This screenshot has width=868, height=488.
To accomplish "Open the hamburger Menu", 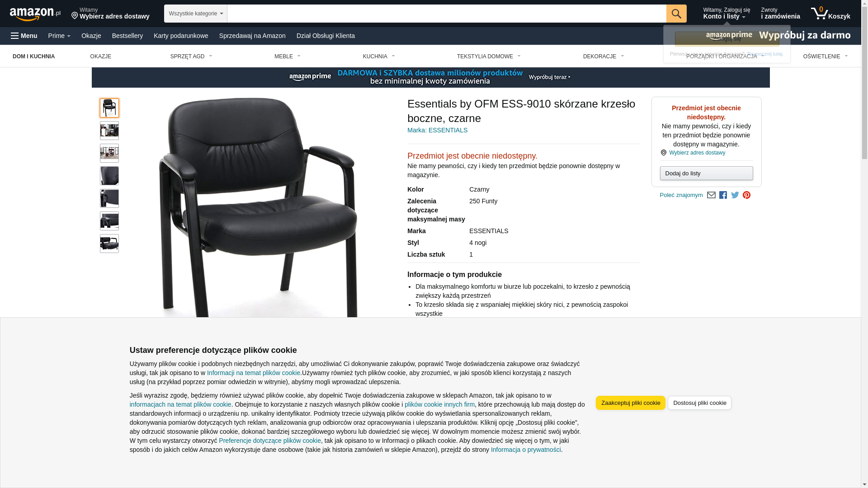I will 24,36.
